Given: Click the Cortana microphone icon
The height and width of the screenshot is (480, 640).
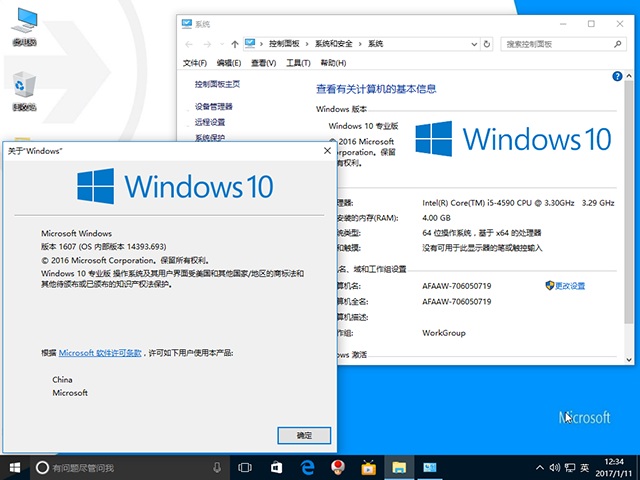Looking at the screenshot, I should coord(217,467).
